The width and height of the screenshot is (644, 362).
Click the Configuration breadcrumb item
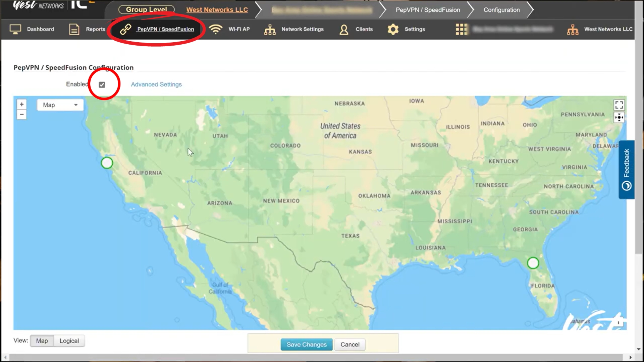[501, 10]
